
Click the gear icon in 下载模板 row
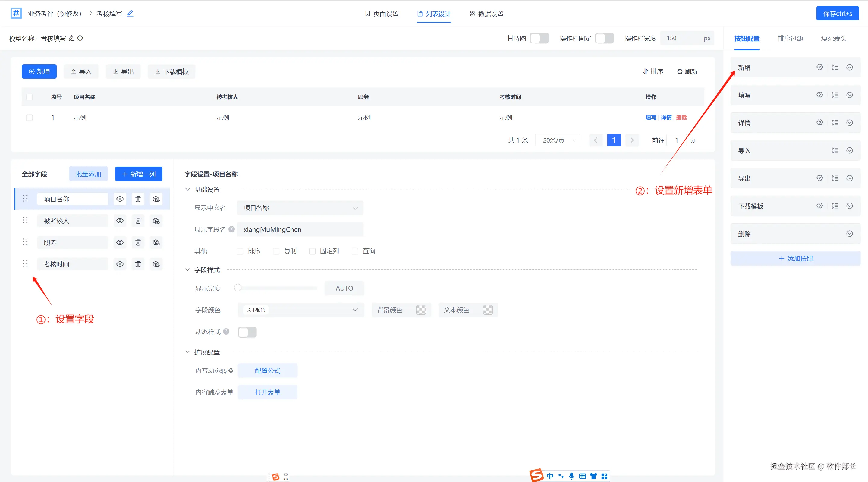pyautogui.click(x=819, y=206)
